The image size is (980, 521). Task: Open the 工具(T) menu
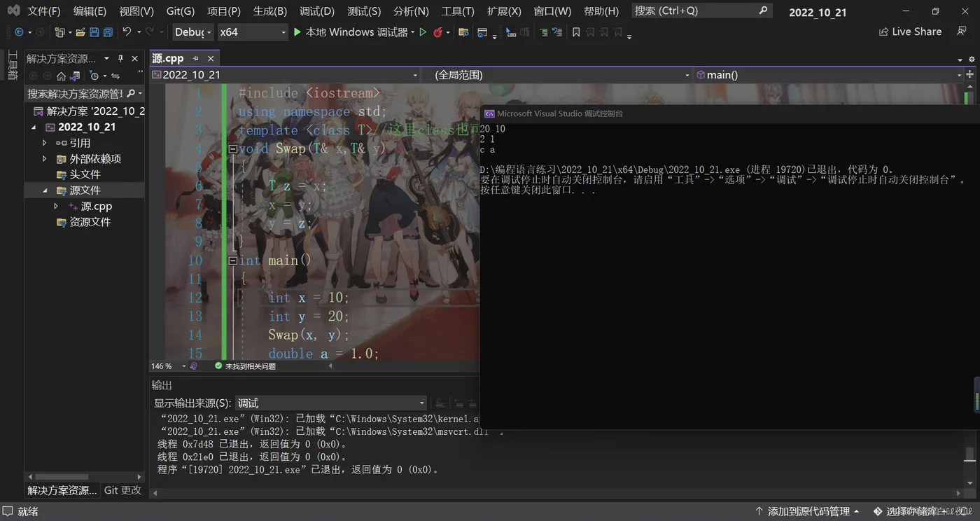point(458,11)
